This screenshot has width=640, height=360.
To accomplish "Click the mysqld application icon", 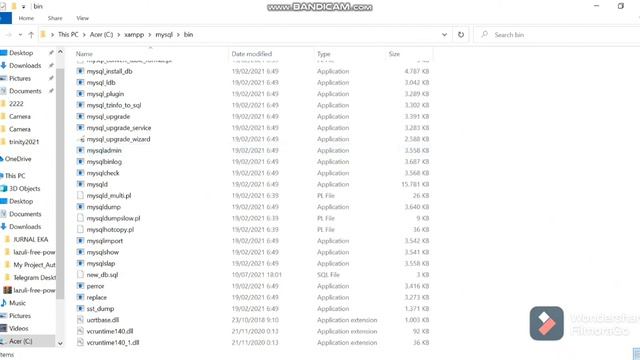I will pyautogui.click(x=80, y=184).
